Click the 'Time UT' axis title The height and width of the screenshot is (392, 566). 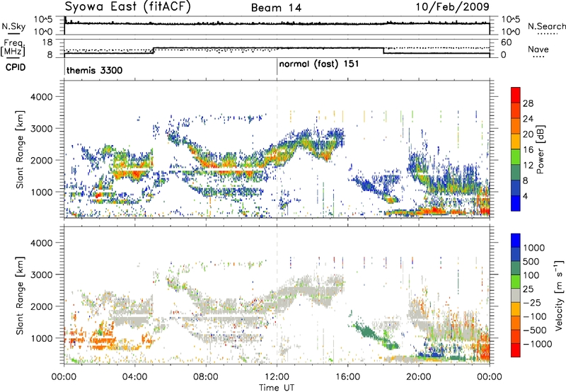(x=277, y=388)
